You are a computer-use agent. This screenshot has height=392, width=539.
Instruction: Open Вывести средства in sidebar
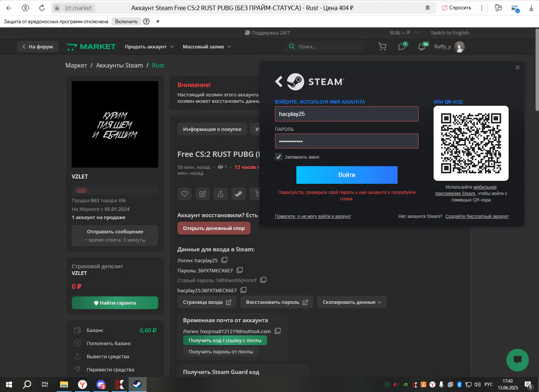point(108,356)
